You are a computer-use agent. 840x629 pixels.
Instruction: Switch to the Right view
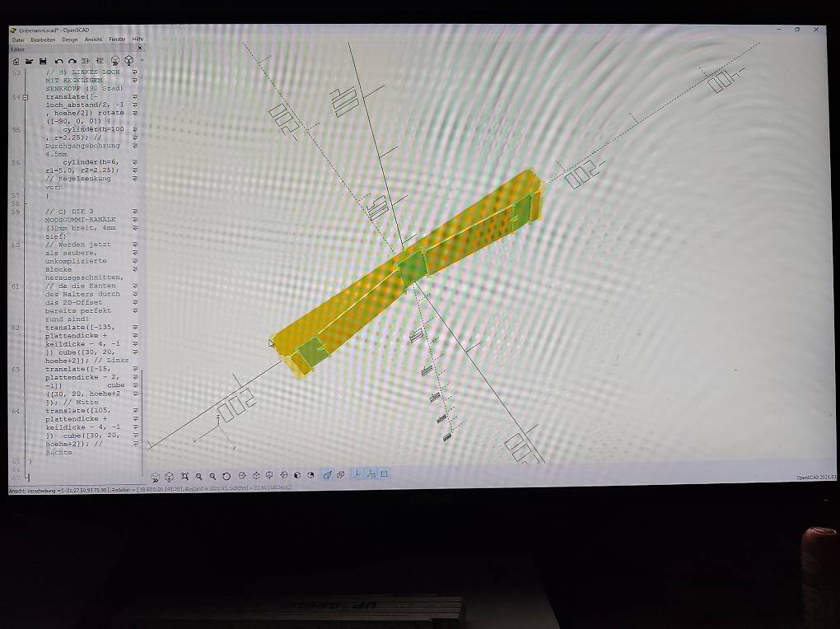point(242,476)
